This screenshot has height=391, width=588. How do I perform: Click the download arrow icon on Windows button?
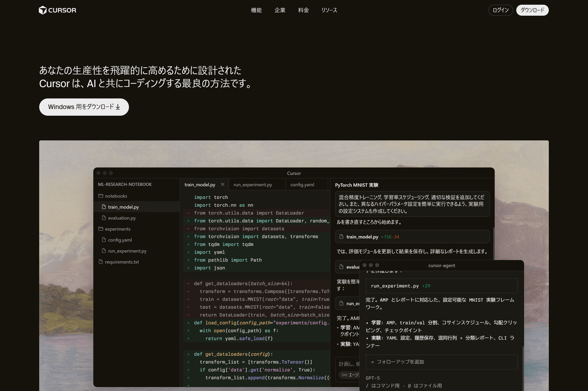[118, 107]
